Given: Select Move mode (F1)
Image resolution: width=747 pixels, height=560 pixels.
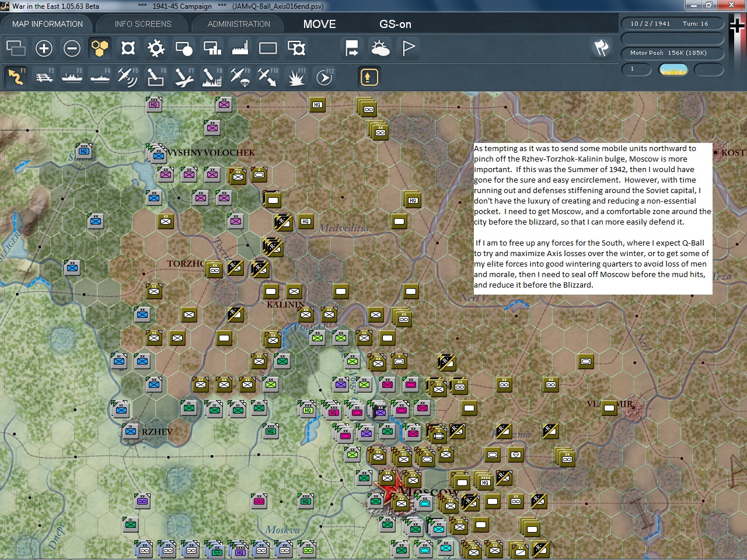Looking at the screenshot, I should [16, 77].
